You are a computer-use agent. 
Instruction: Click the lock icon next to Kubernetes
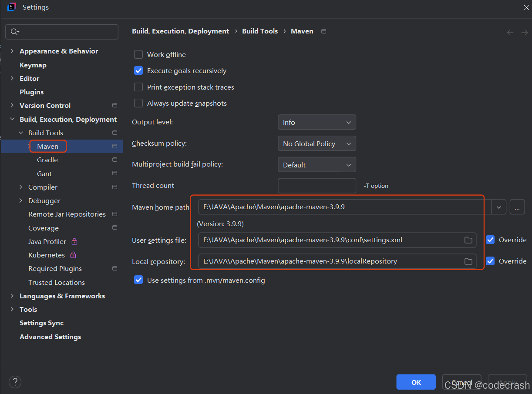73,255
